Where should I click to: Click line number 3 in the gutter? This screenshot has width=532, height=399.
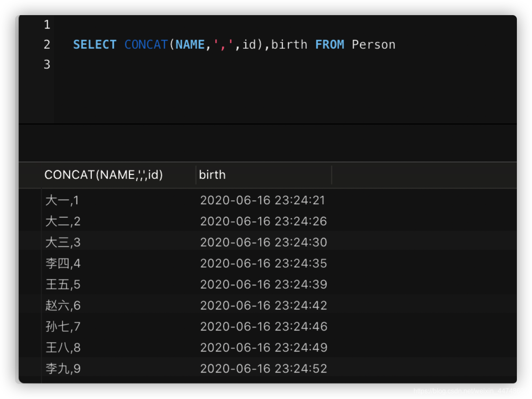(x=47, y=64)
